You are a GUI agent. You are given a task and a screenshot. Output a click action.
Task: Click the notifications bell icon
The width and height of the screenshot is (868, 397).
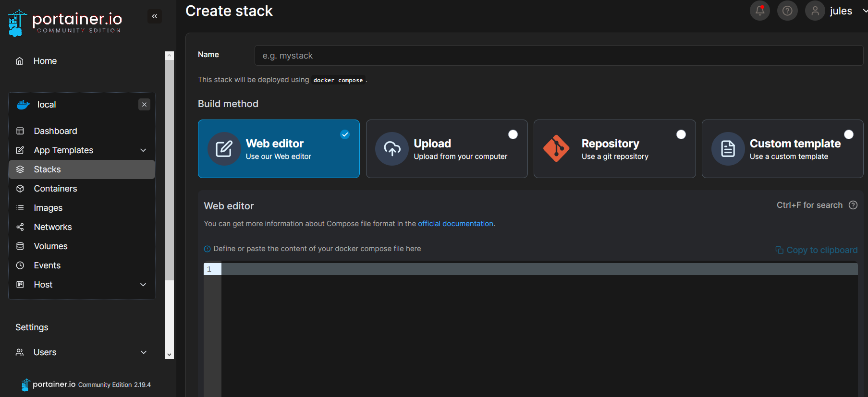tap(759, 11)
